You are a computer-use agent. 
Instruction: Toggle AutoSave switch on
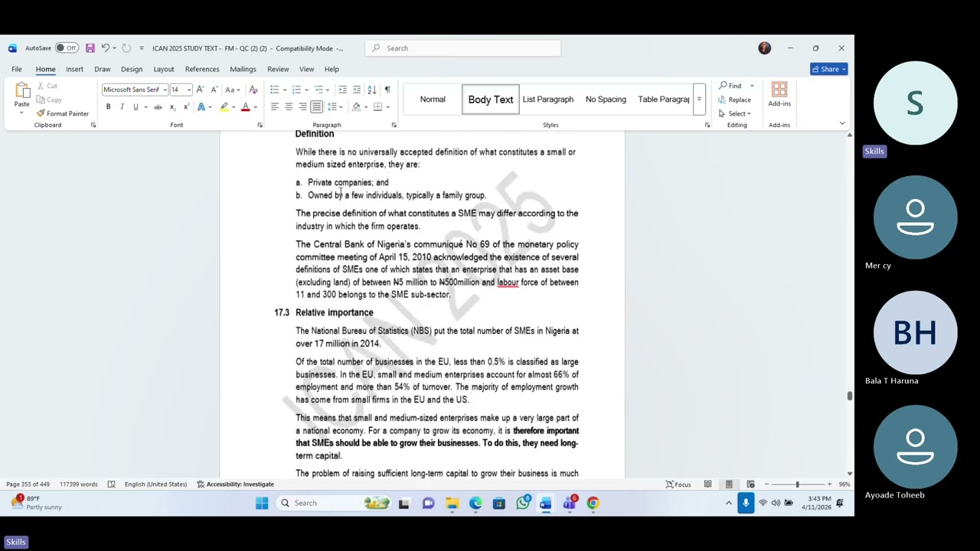[x=67, y=48]
